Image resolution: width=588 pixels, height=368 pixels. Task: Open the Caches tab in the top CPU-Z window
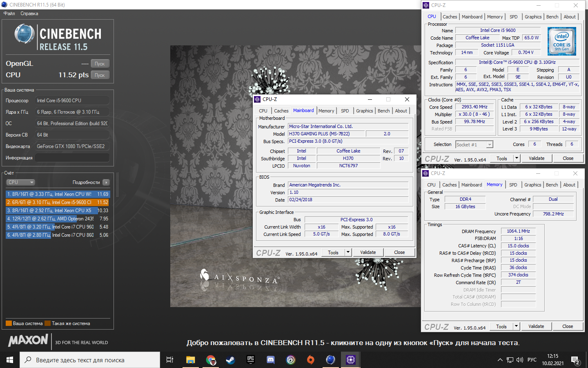[x=450, y=17]
